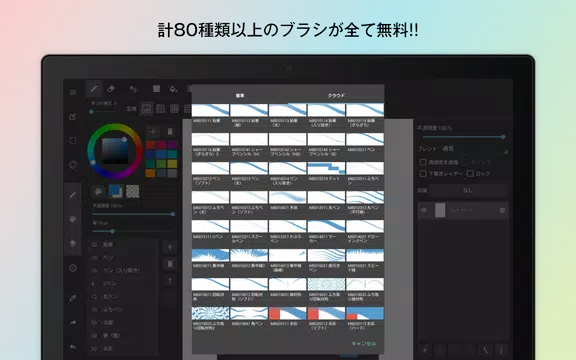Open the brush panel from the left sidebar
The image size is (576, 360).
(73, 195)
